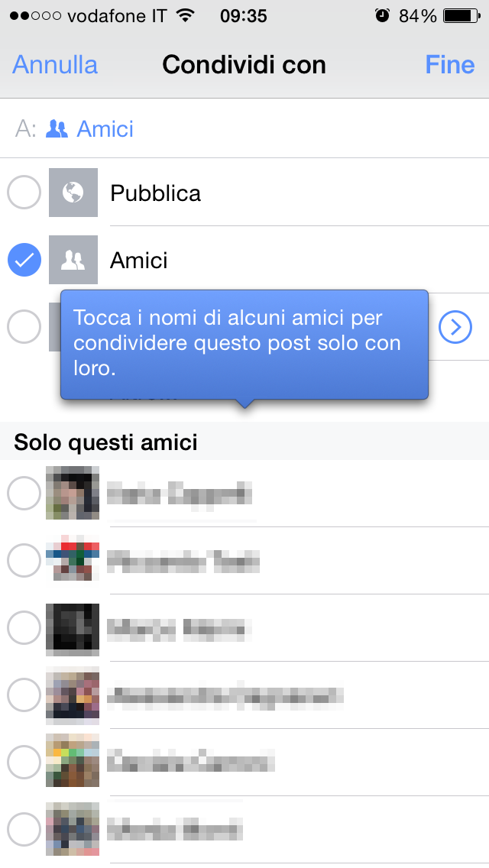Tap Fine to confirm audience
This screenshot has width=489, height=868.
click(450, 65)
